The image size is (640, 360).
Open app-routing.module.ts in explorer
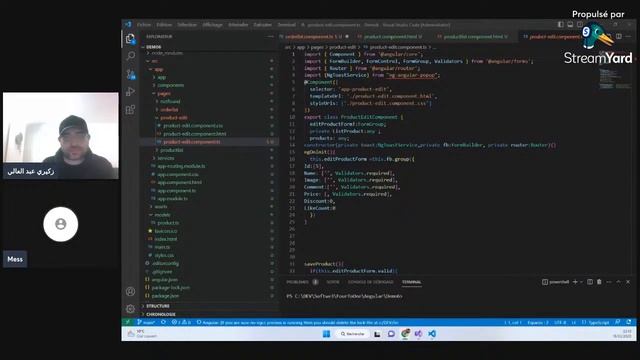181,166
